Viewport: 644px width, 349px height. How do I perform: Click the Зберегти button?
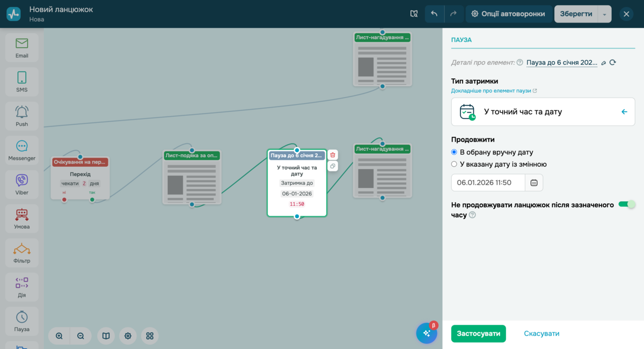pyautogui.click(x=576, y=14)
